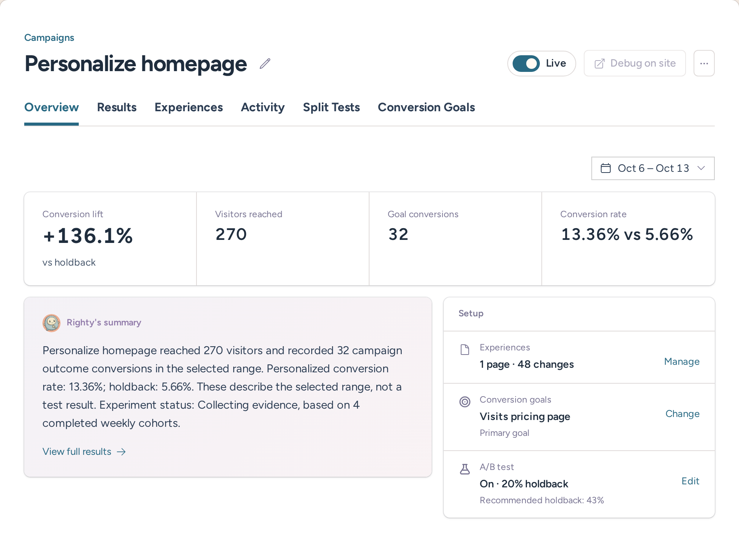
Task: Click the 'vs holdback' label
Action: pos(69,263)
